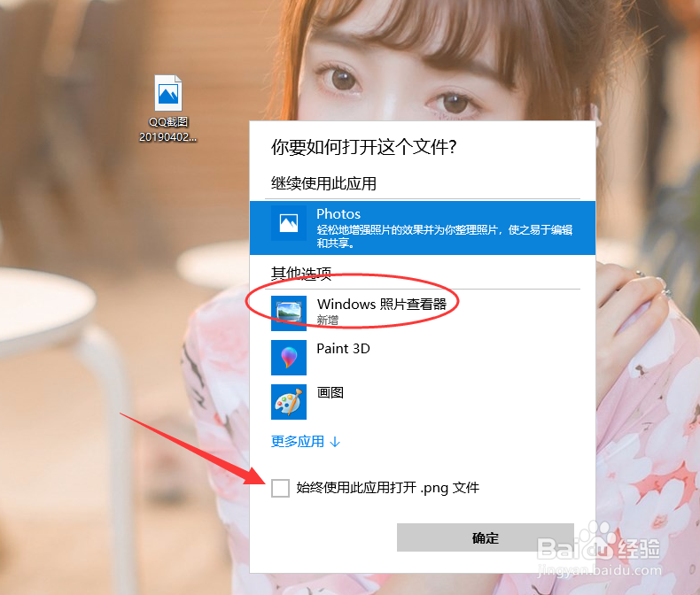This screenshot has height=595, width=700.
Task: Click the Photos app icon
Action: pyautogui.click(x=289, y=223)
